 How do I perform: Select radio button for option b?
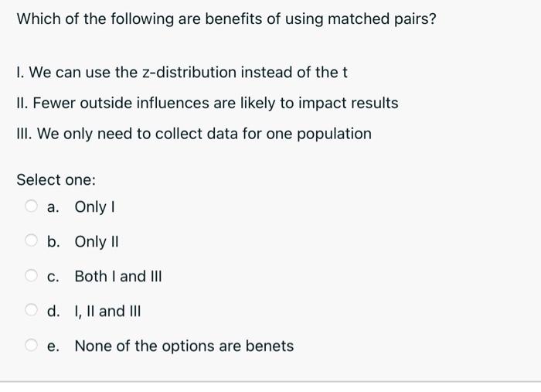coord(31,240)
